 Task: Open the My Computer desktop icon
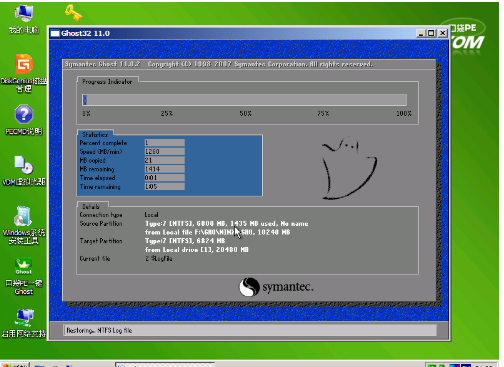[23, 19]
